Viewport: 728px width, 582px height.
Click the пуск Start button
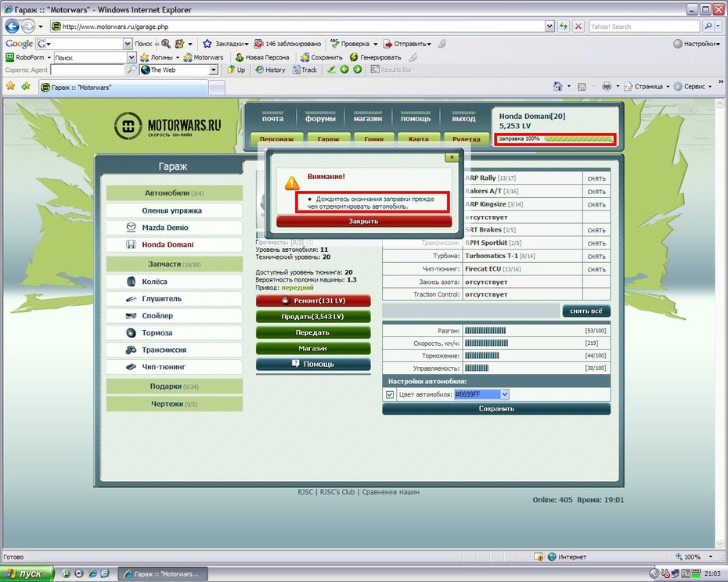(x=27, y=574)
